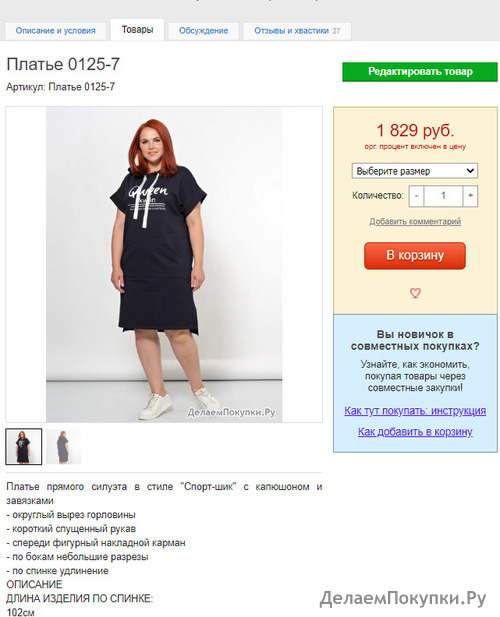Click the quantity input field
This screenshot has width=500, height=617.
pyautogui.click(x=443, y=196)
